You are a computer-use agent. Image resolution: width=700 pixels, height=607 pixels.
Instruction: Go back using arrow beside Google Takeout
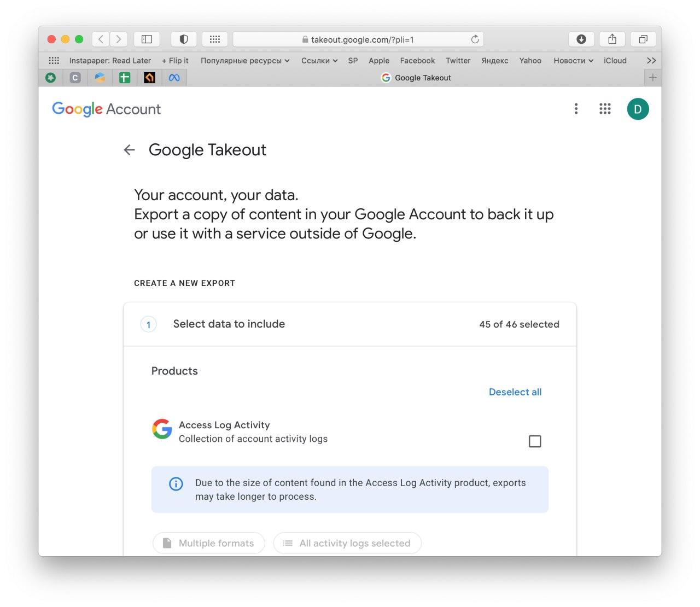pos(129,150)
